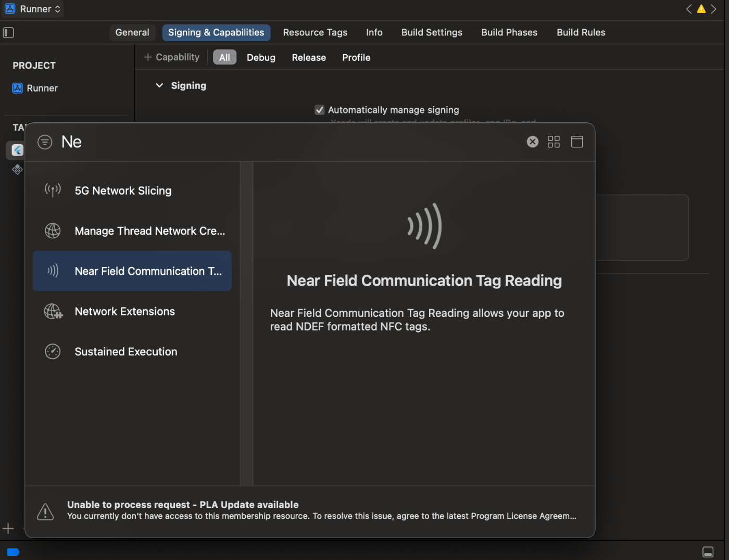Go to the next issue arrow
729x560 pixels.
(713, 9)
